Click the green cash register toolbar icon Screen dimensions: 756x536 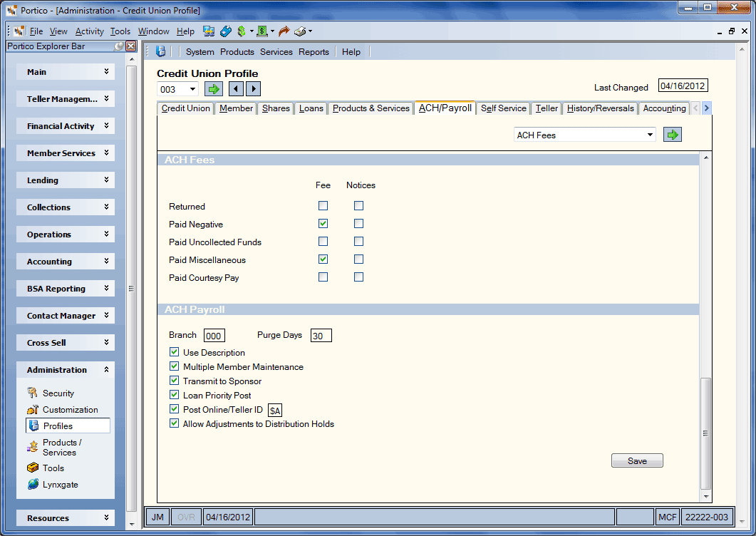262,31
